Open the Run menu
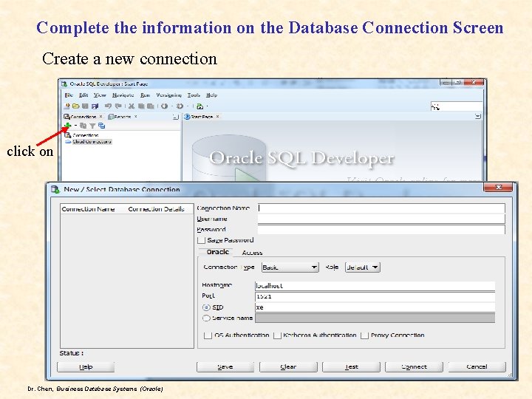Screen dimensions: 532x399 click(x=146, y=95)
